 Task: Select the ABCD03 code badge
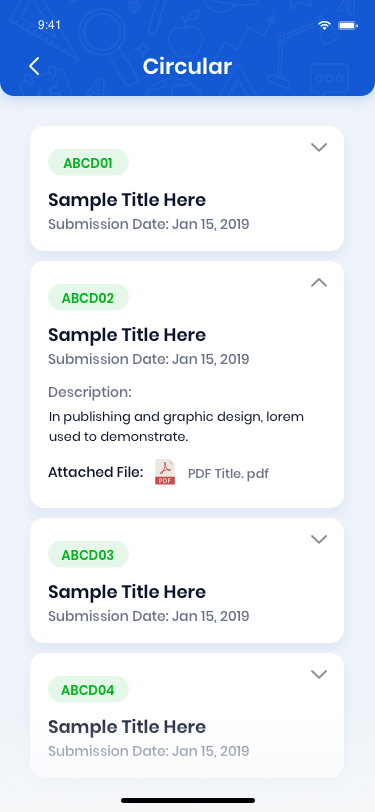pos(88,554)
